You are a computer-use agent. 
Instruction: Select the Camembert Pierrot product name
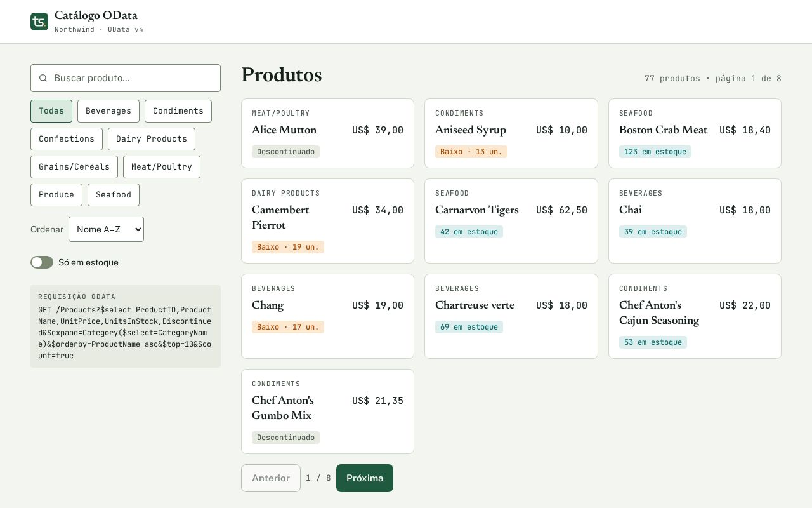point(280,218)
